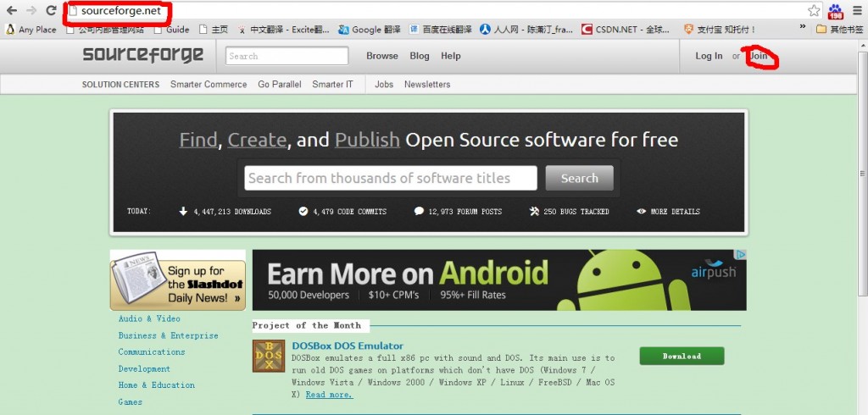868x415 pixels.
Task: Open the 人人网 bookmark
Action: pos(527,30)
